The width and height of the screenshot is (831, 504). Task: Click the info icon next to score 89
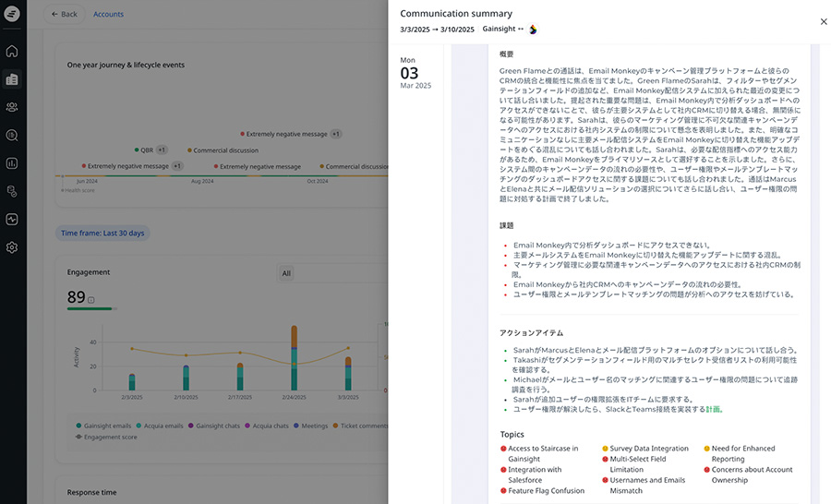coord(91,300)
